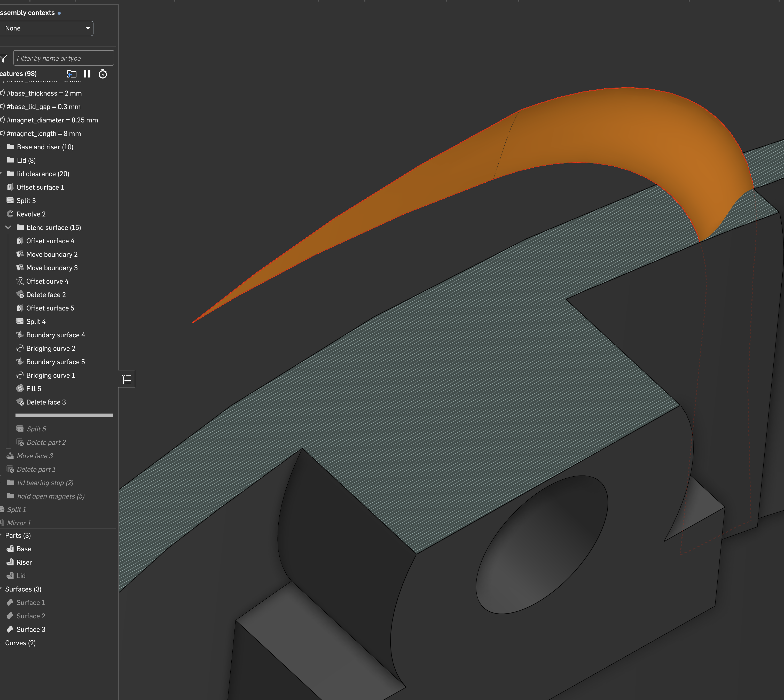
Task: Select the Fill 5 feature
Action: [34, 389]
